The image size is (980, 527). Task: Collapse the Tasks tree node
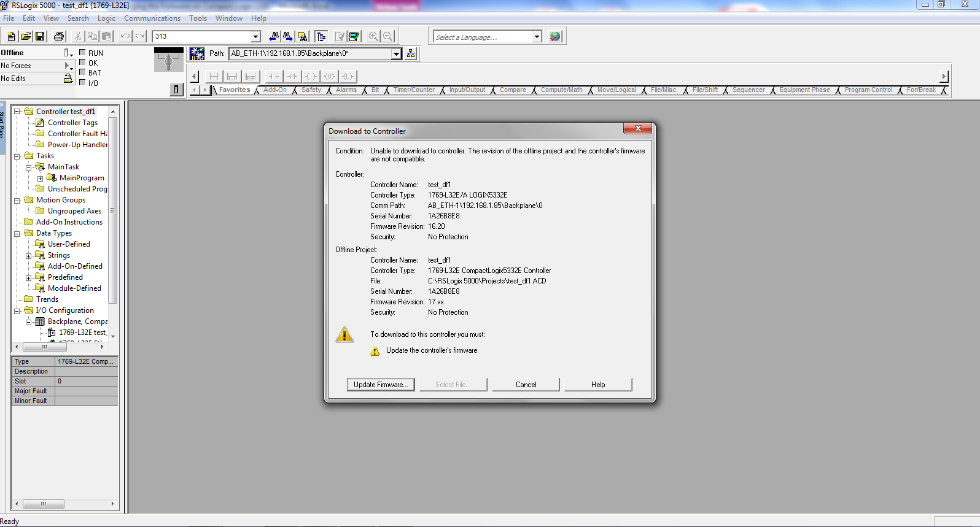[x=17, y=156]
